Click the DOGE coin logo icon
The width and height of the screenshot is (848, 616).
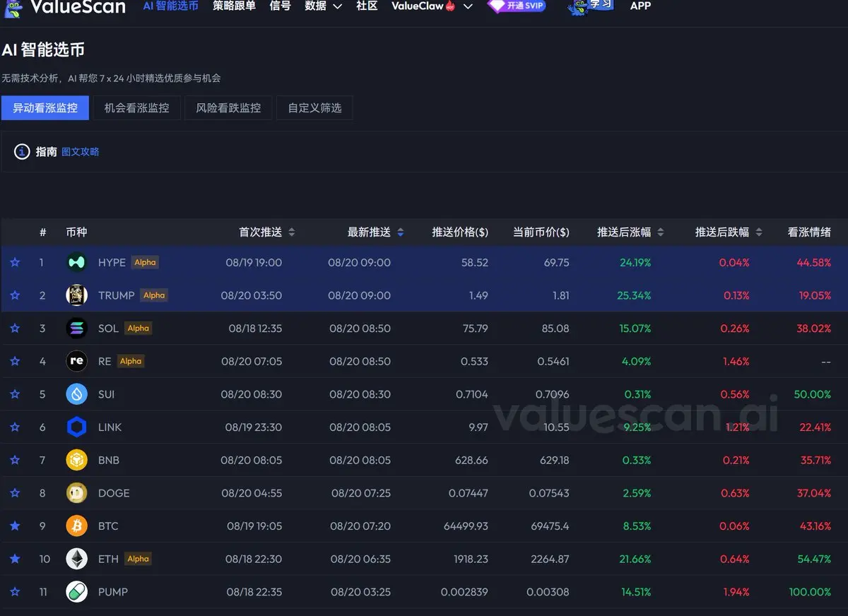pyautogui.click(x=77, y=493)
